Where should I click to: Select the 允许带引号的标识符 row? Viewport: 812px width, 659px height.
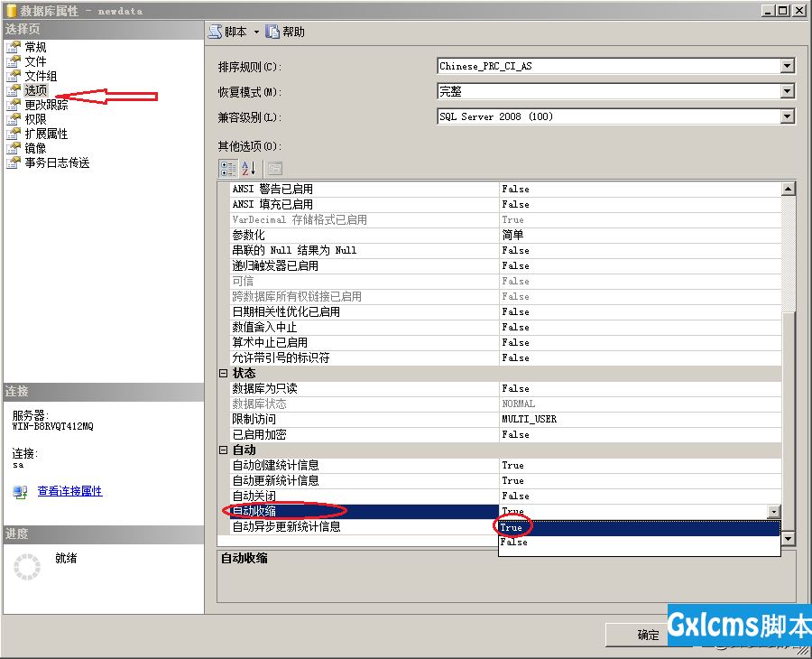pos(505,357)
